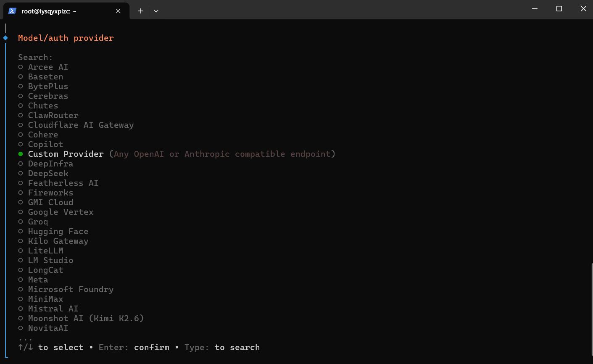Click the highlighted Custom Provider option

click(177, 154)
